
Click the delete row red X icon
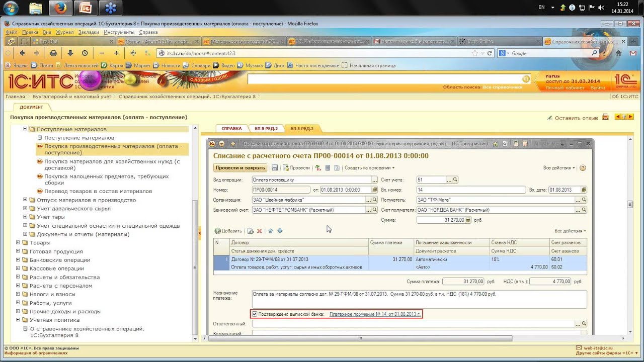[260, 231]
